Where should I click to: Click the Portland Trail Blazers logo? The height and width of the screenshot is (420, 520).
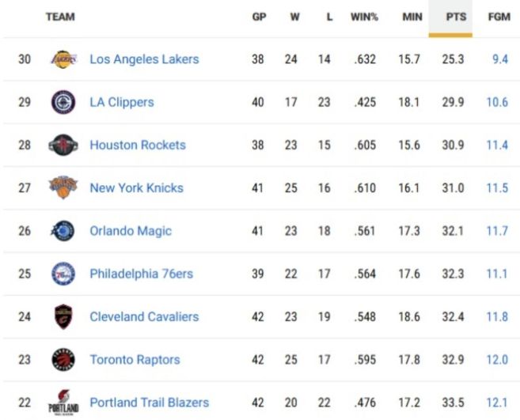click(63, 402)
